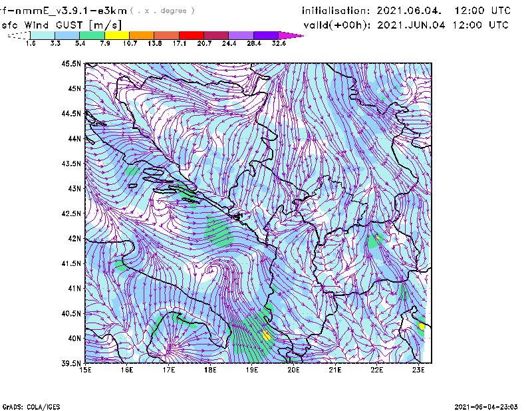
Task: Select the violet 28.4–32.6 legend swatch
Action: click(265, 35)
